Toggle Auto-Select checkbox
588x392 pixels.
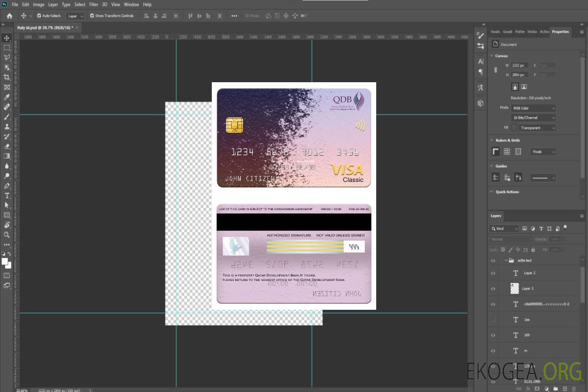tap(39, 16)
